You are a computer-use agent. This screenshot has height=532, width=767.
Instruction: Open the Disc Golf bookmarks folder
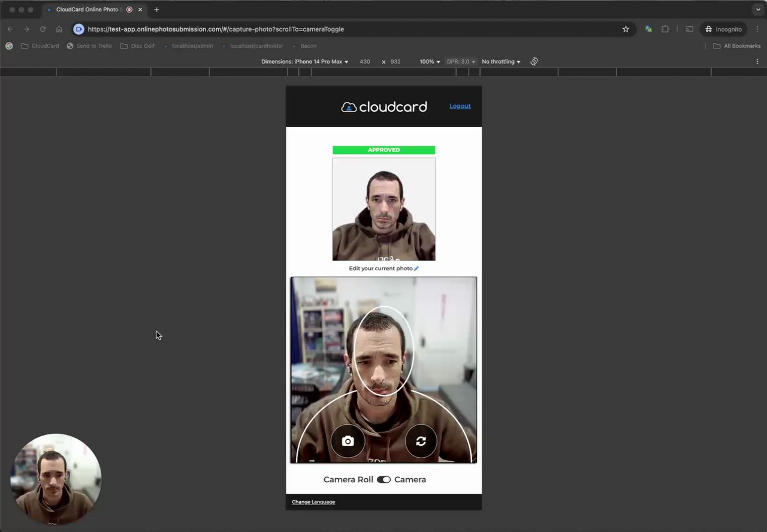tap(137, 46)
